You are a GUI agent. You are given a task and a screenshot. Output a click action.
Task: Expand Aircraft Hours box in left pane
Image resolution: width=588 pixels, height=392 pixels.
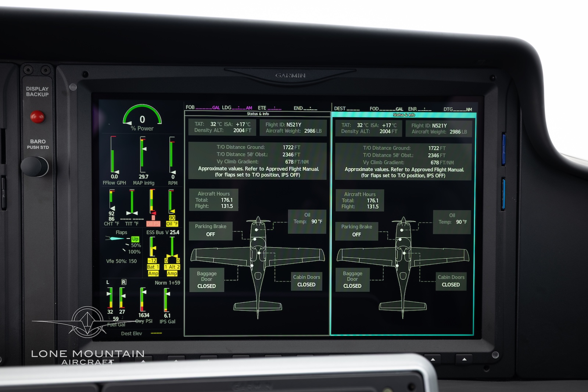214,200
